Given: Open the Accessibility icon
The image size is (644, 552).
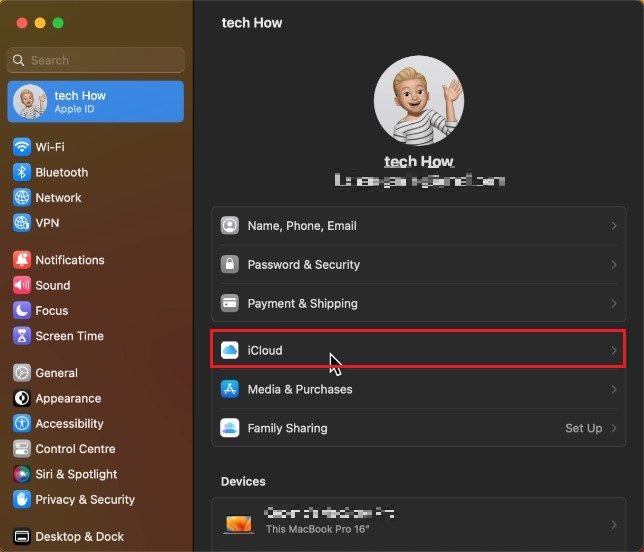Looking at the screenshot, I should point(22,423).
